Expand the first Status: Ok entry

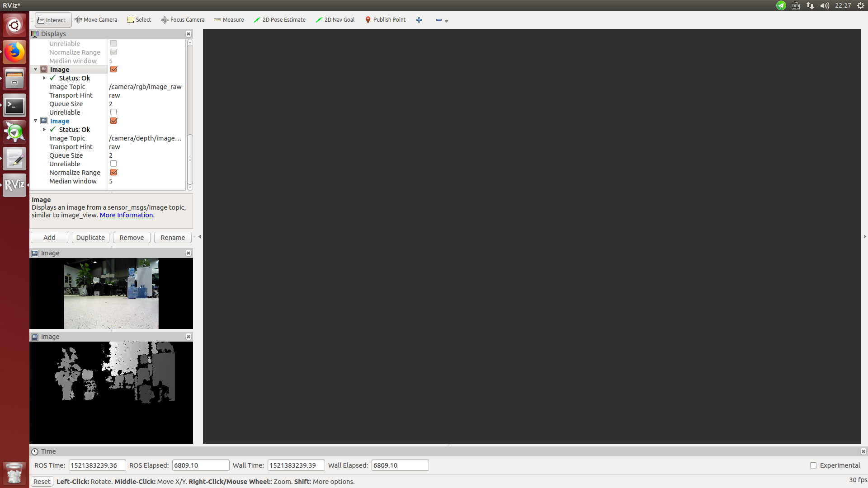click(x=44, y=78)
